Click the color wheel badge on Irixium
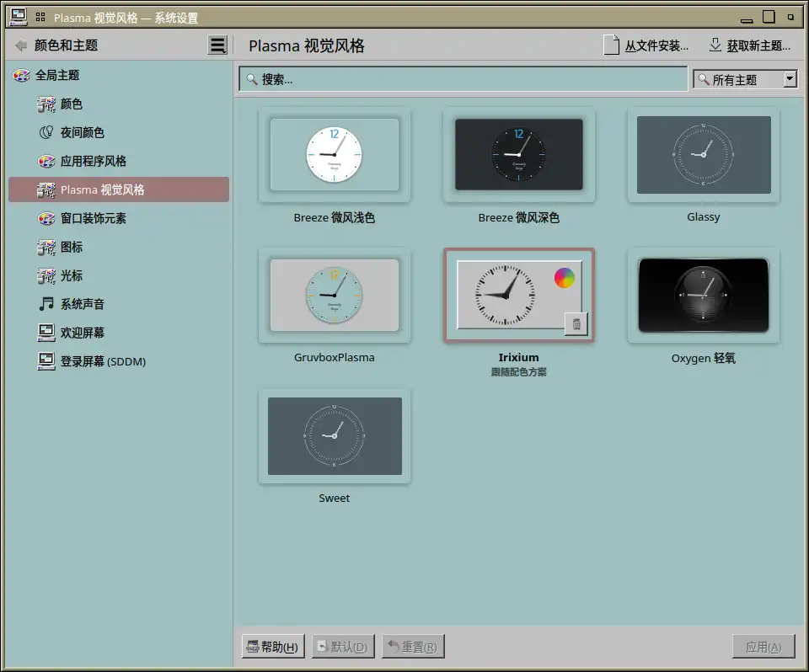This screenshot has width=809, height=672. pos(565,278)
